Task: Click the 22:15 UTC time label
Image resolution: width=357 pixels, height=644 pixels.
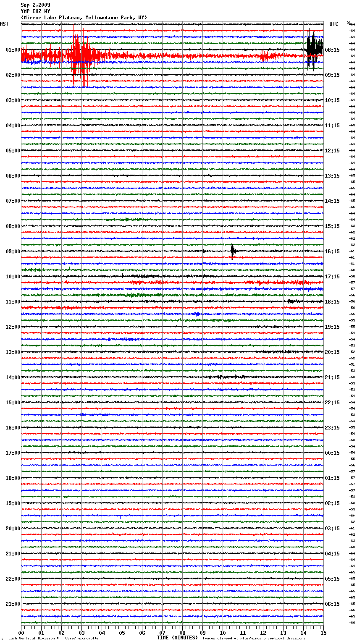Action: coord(332,403)
